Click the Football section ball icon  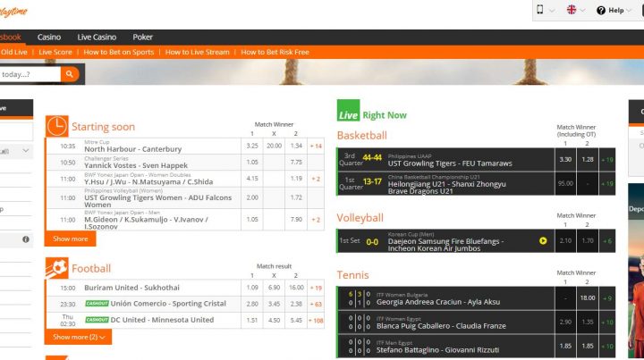56,268
